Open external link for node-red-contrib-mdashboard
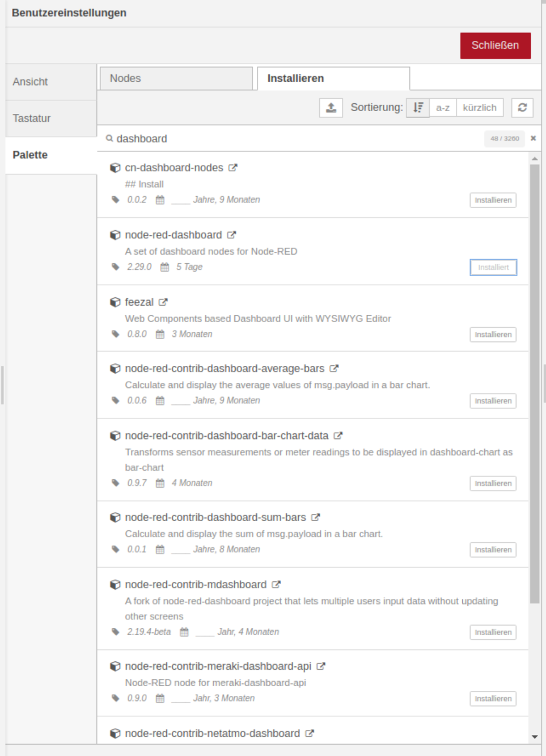This screenshot has width=546, height=756. point(276,585)
